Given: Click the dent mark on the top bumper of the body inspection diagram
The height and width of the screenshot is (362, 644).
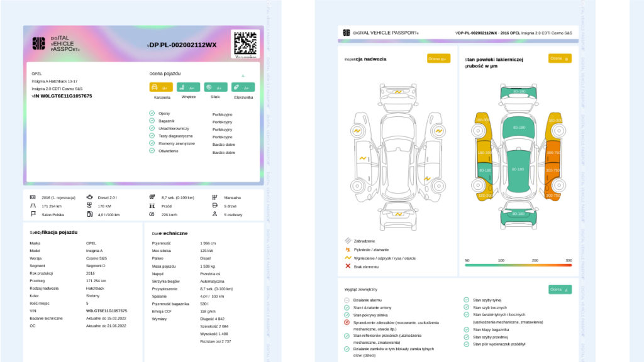Looking at the screenshot, I should [x=398, y=92].
